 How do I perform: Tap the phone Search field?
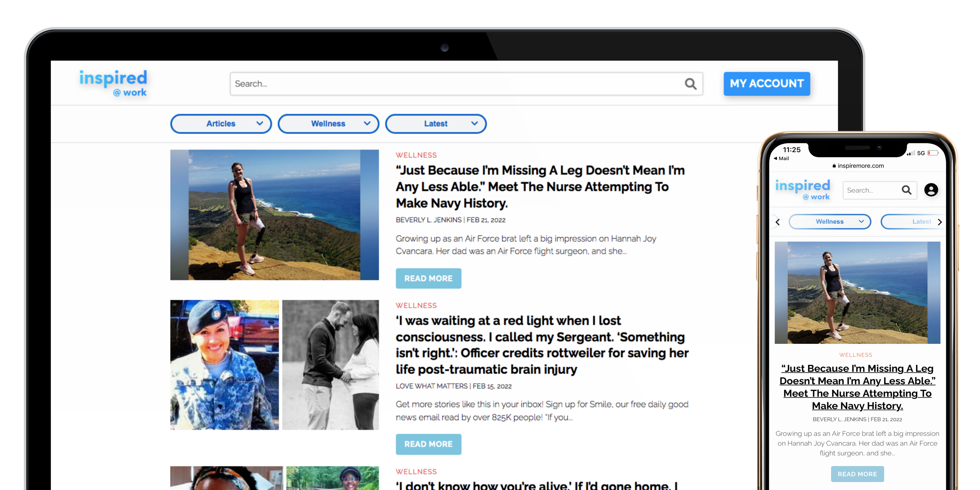[880, 190]
